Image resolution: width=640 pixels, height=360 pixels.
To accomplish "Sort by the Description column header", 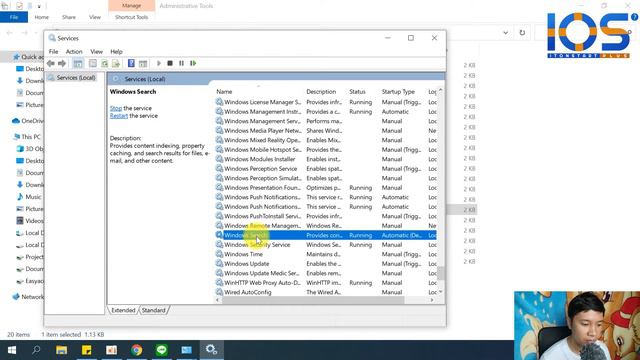I will pos(321,92).
